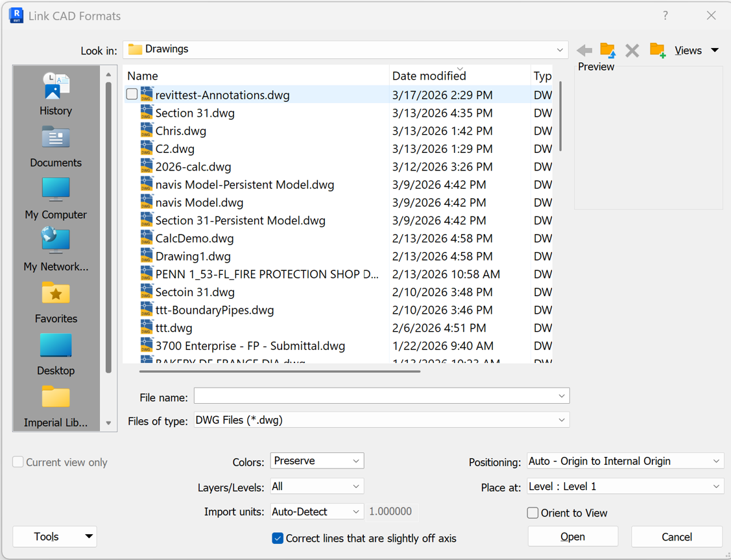731x560 pixels.
Task: Click the back arrow navigation icon
Action: [584, 51]
